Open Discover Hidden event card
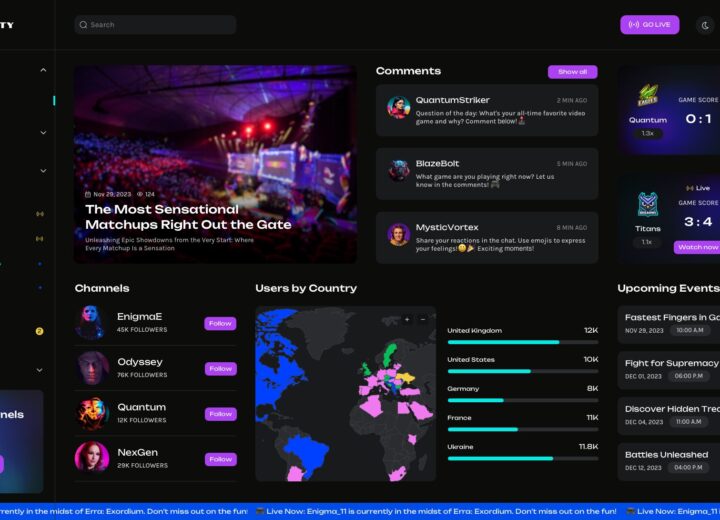The height and width of the screenshot is (520, 720). tap(669, 416)
